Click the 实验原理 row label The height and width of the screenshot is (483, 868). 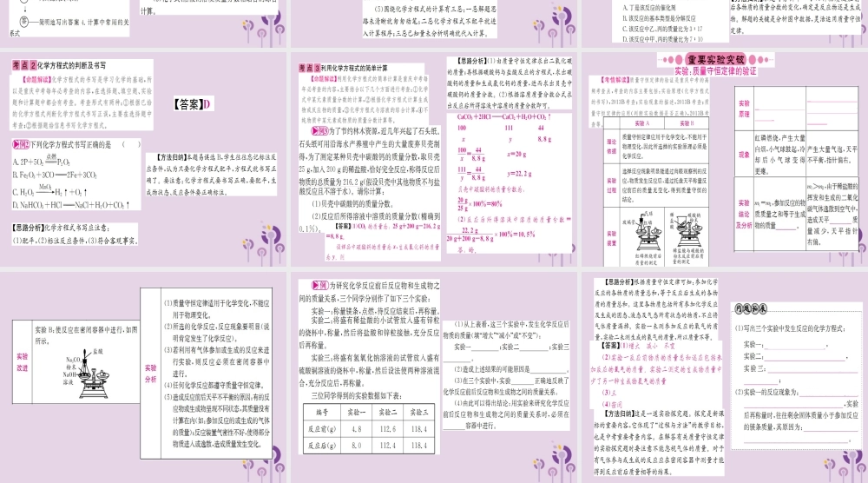(744, 109)
